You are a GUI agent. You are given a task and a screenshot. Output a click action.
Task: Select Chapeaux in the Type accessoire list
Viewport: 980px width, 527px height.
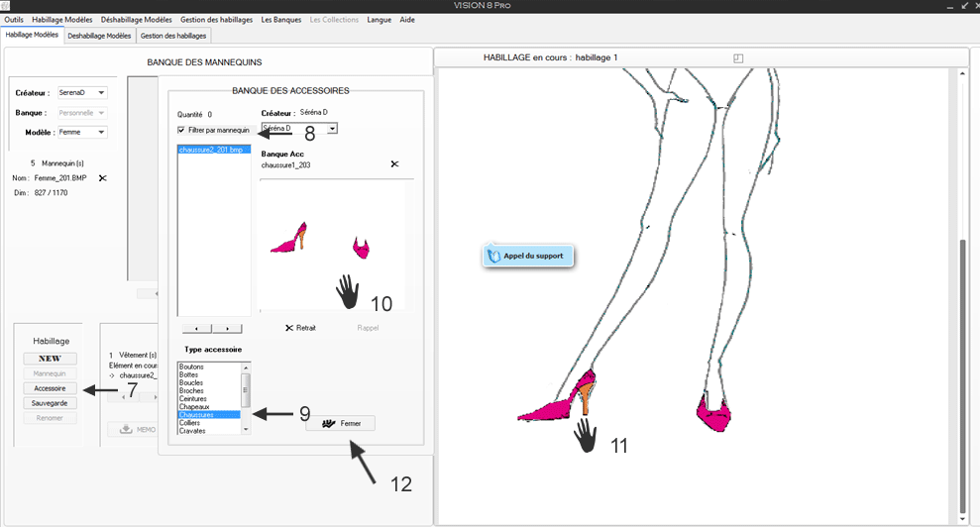coord(193,407)
